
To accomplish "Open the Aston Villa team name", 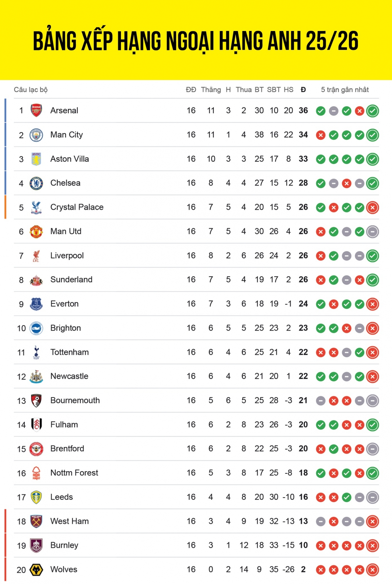I will 70,159.
